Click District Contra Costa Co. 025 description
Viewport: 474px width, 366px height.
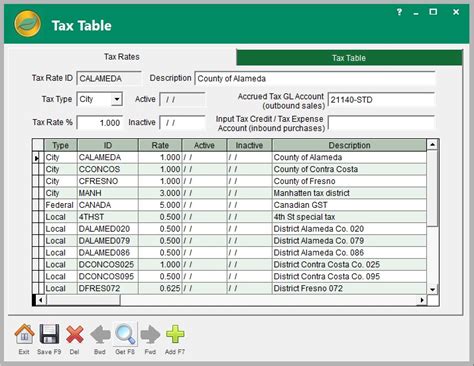tap(349, 265)
